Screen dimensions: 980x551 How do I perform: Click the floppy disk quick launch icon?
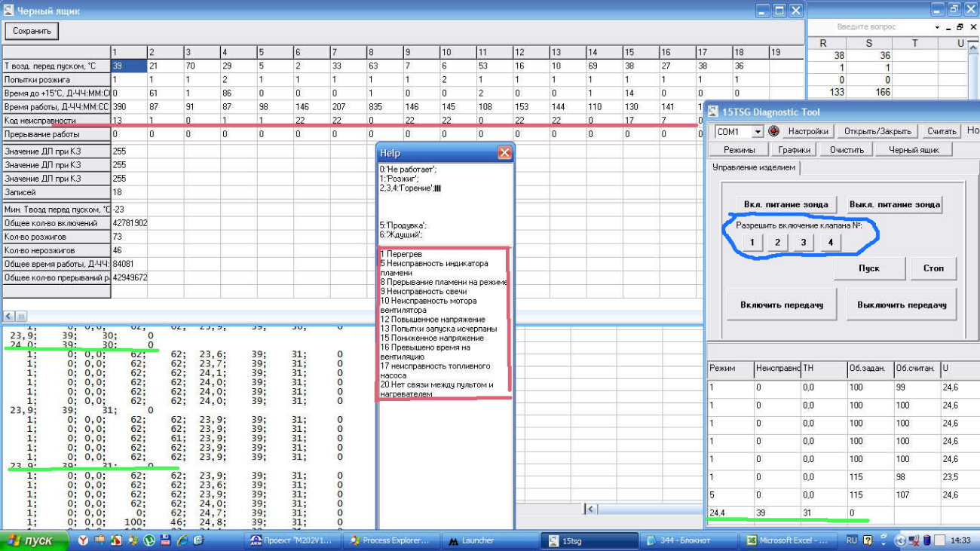[x=165, y=540]
